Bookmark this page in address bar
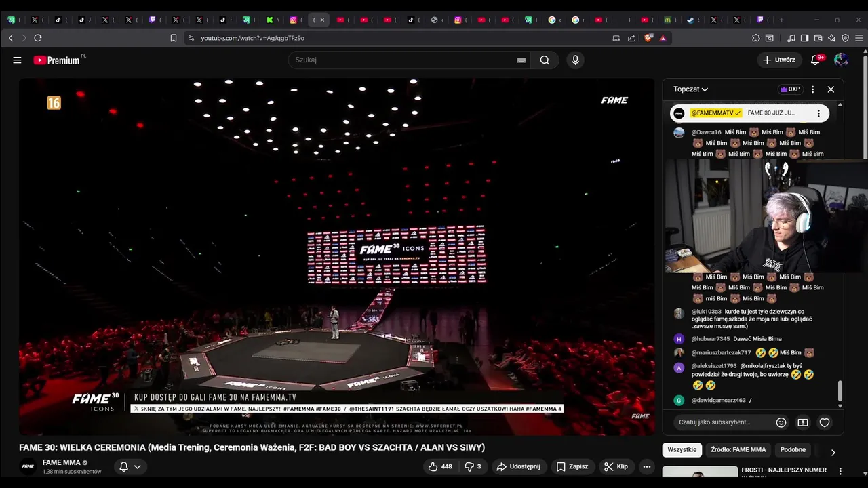Image resolution: width=868 pixels, height=488 pixels. click(174, 38)
